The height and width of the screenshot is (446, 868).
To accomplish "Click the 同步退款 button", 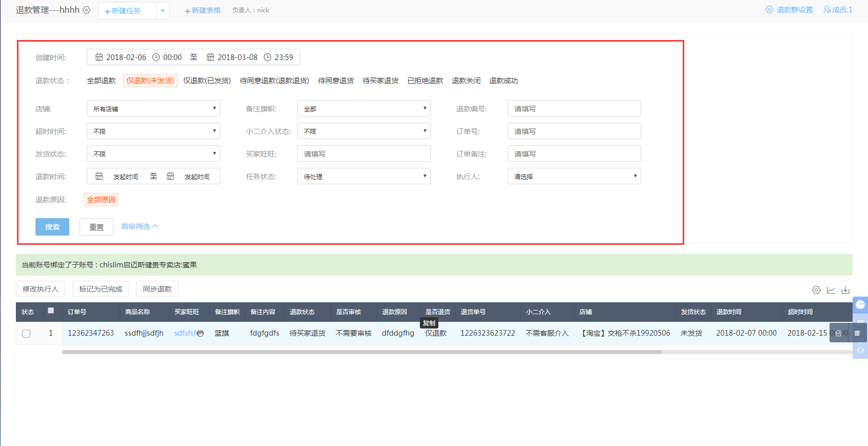I will pyautogui.click(x=157, y=289).
